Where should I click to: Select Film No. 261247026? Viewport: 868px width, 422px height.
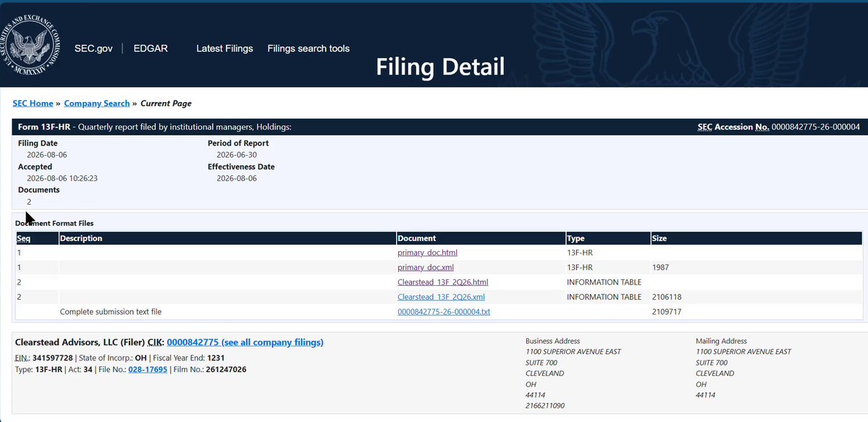[226, 369]
